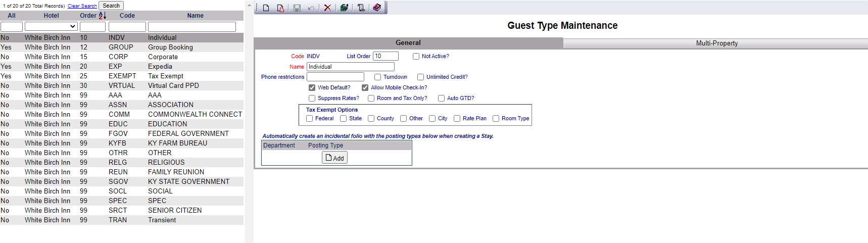Image resolution: width=868 pixels, height=243 pixels.
Task: Uncheck the Web Default? checkbox
Action: pos(312,88)
